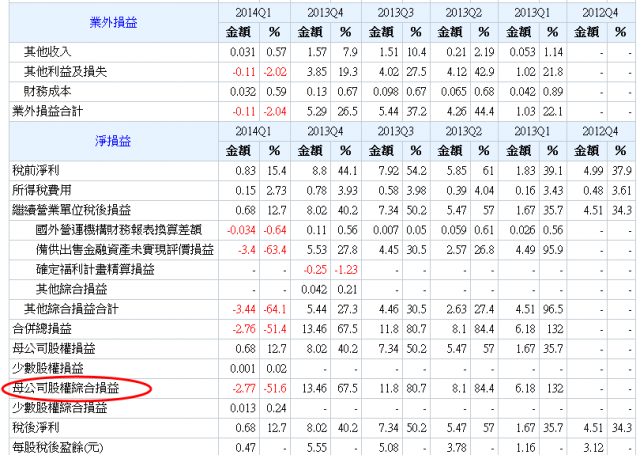Click the 業外損益 header link
The width and height of the screenshot is (640, 455).
[x=113, y=22]
